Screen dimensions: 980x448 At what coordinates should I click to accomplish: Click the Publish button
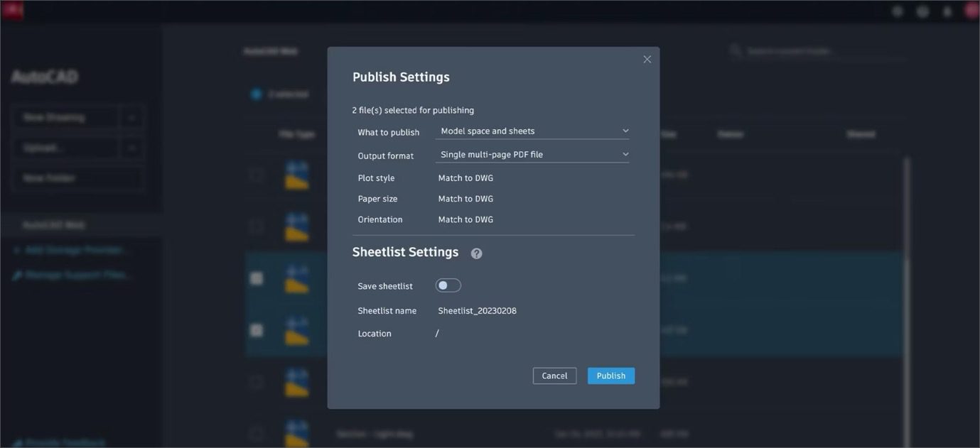[610, 374]
